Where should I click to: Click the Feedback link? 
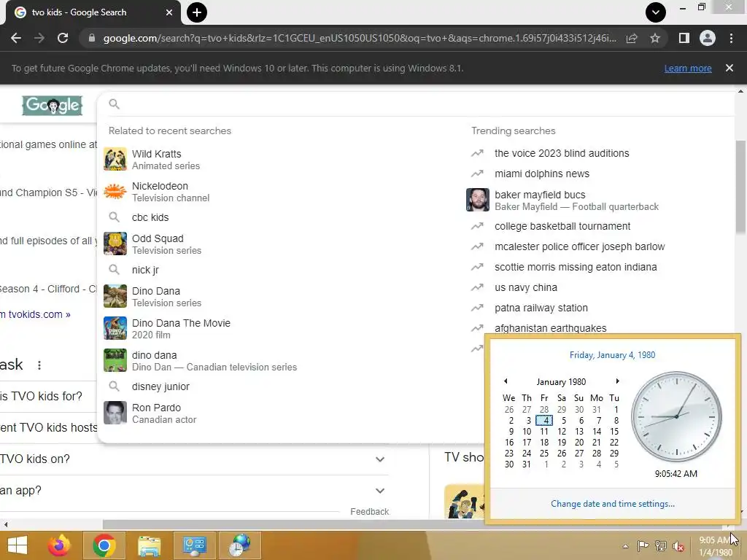click(370, 511)
